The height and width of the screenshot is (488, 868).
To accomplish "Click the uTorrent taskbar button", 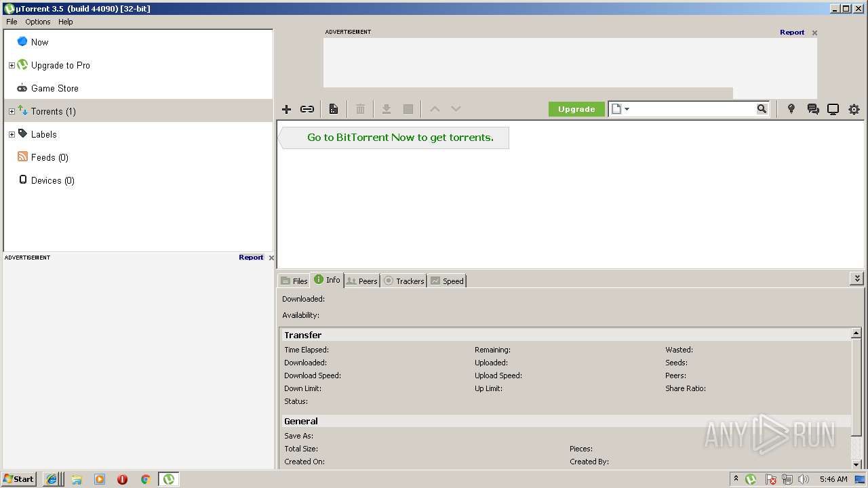I will pos(168,479).
